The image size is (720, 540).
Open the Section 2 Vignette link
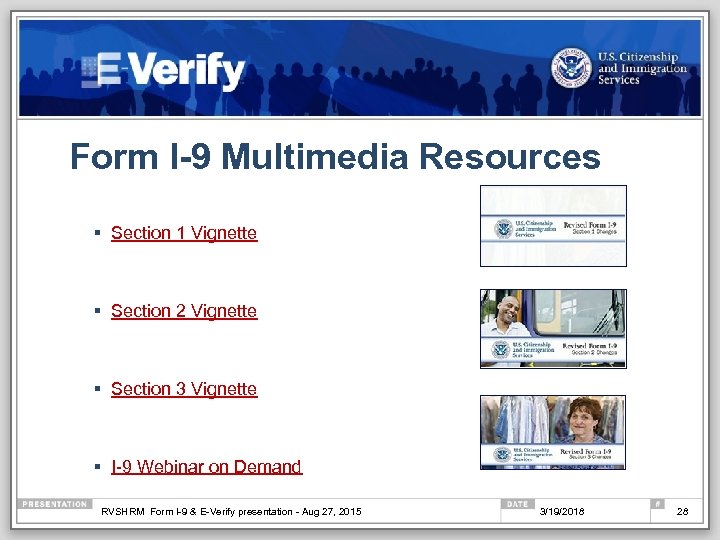pyautogui.click(x=184, y=311)
